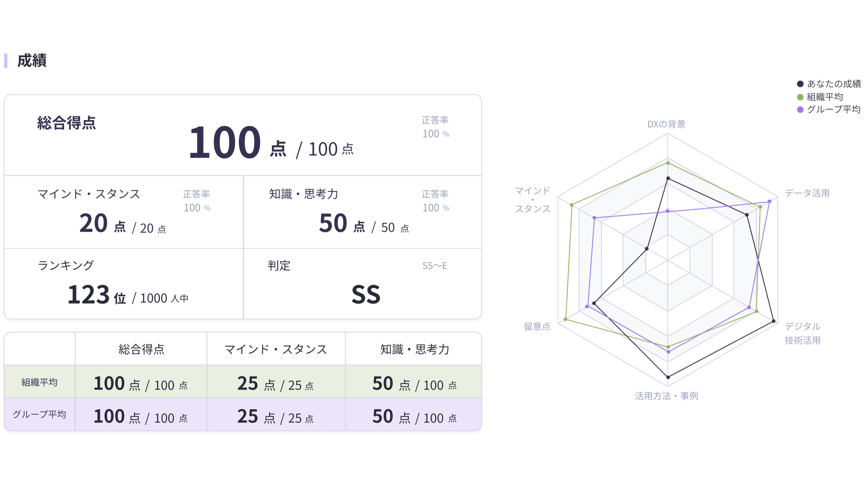Click the デジタル技術活用 radar axis label

(x=802, y=333)
